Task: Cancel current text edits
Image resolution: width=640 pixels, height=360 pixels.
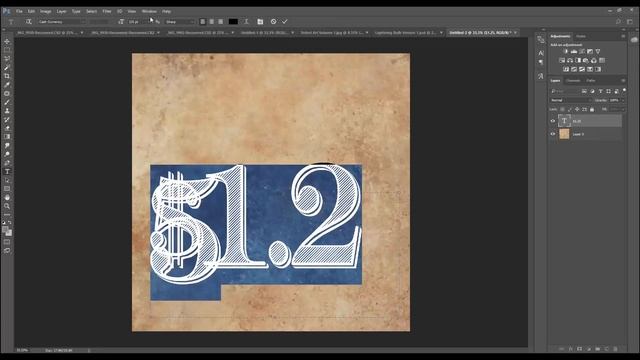Action: click(x=273, y=22)
